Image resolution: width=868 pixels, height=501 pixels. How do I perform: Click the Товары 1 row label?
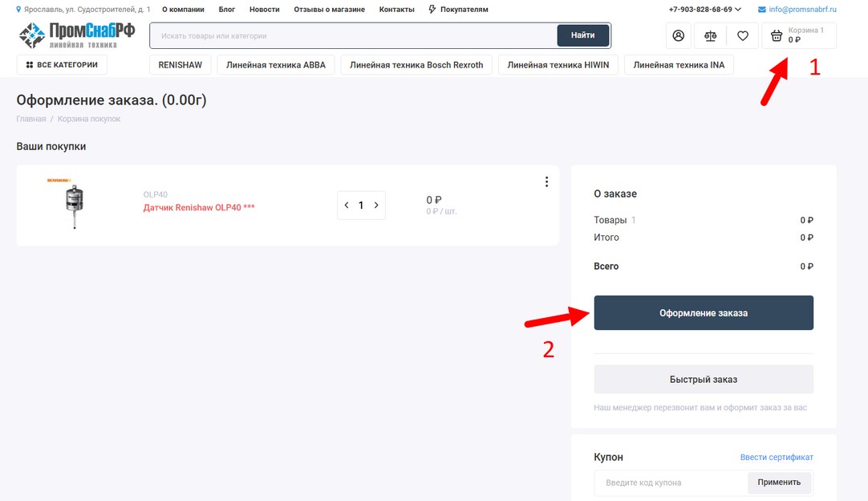pyautogui.click(x=614, y=220)
